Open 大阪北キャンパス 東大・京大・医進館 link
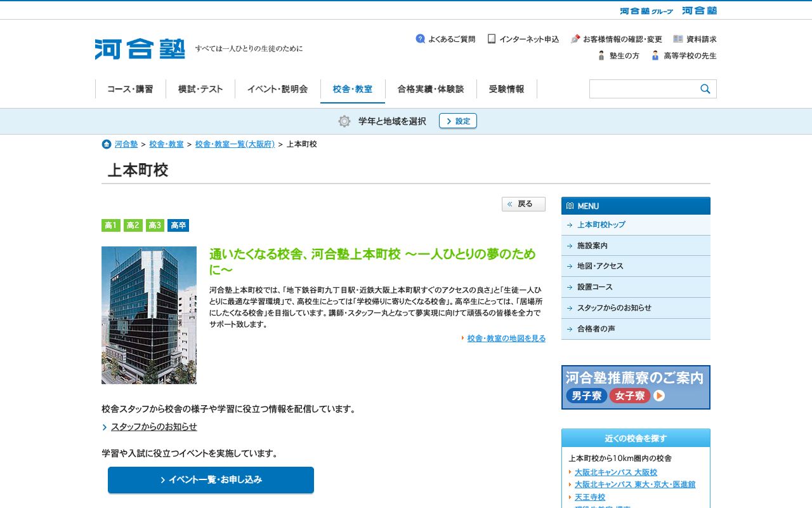The width and height of the screenshot is (812, 508). tap(635, 485)
